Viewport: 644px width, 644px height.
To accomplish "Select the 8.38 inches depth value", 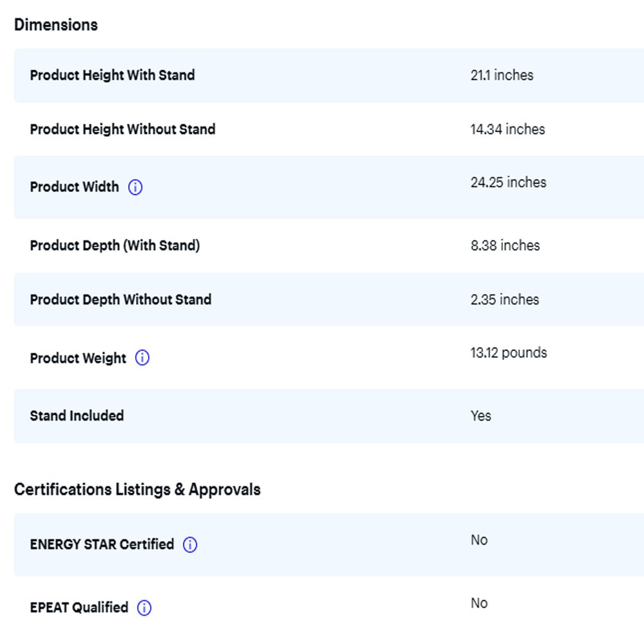I will pos(505,245).
